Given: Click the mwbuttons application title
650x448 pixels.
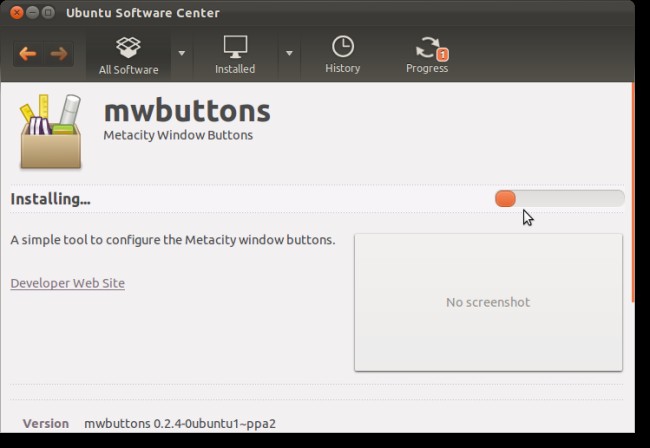Looking at the screenshot, I should (187, 111).
